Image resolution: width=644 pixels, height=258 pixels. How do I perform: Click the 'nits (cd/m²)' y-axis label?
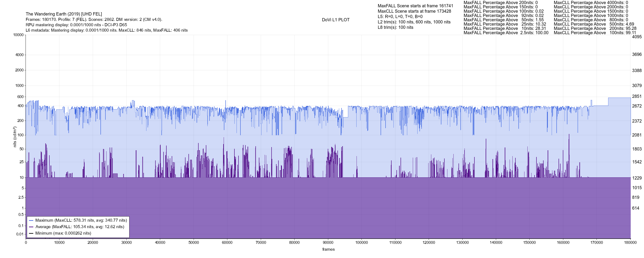coord(15,137)
